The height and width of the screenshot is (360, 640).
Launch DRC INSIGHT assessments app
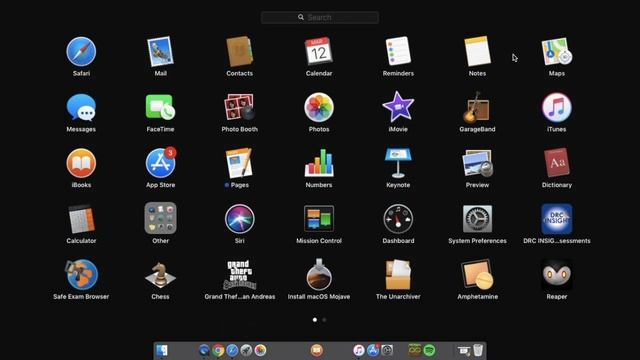point(557,220)
